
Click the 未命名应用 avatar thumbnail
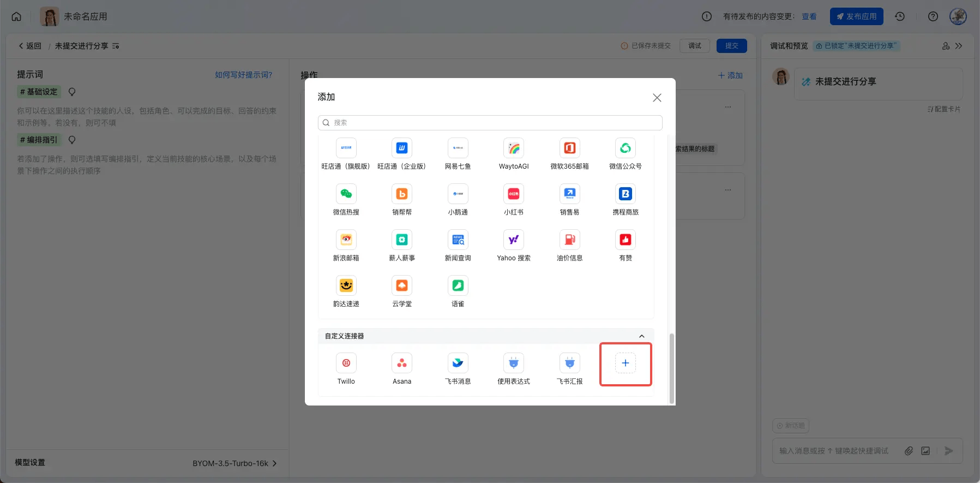click(x=49, y=16)
